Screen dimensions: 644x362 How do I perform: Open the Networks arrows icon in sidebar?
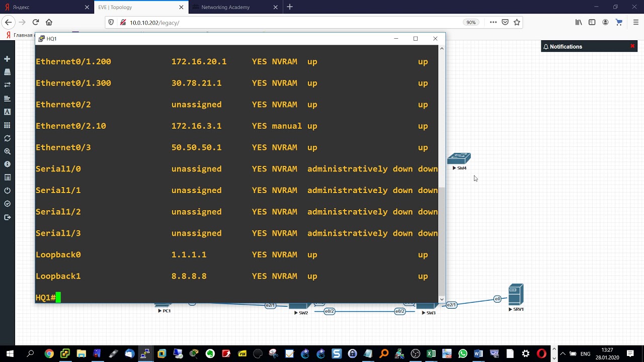tap(7, 85)
